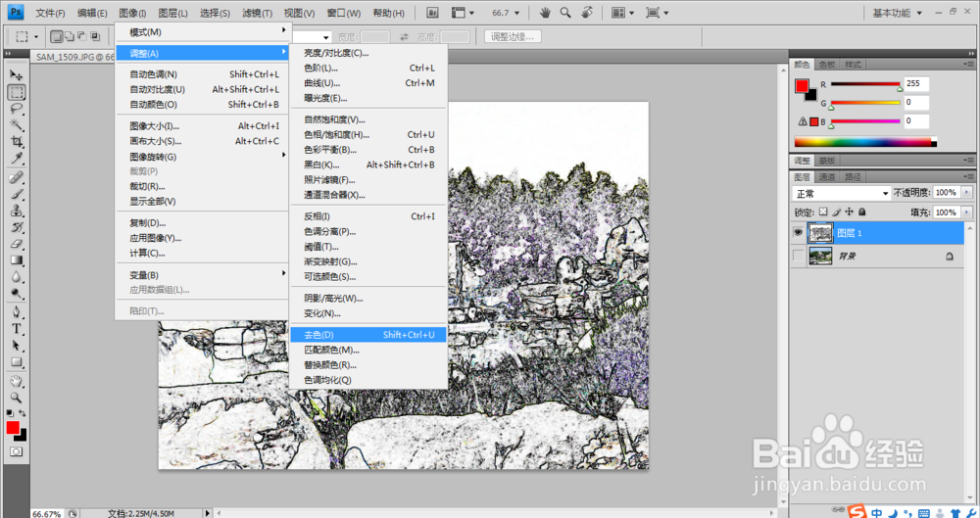This screenshot has width=980, height=518.
Task: Switch to the 色板 Swatches tab
Action: (x=827, y=65)
